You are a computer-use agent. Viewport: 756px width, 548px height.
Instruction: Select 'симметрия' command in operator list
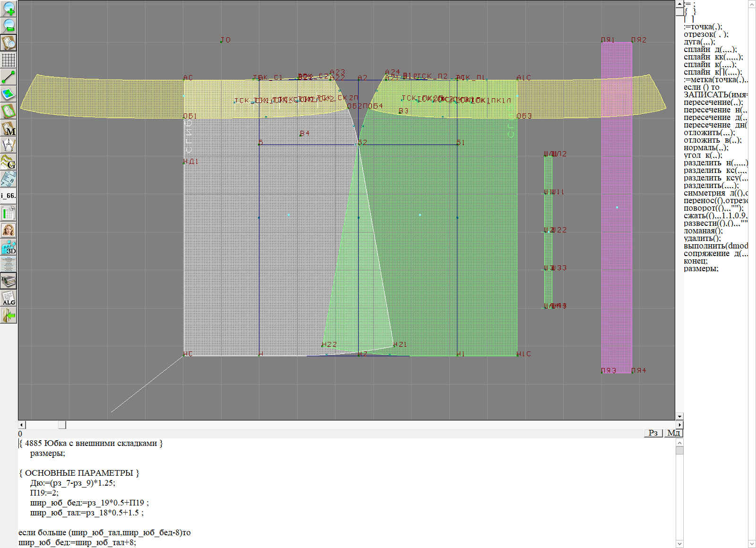point(704,193)
